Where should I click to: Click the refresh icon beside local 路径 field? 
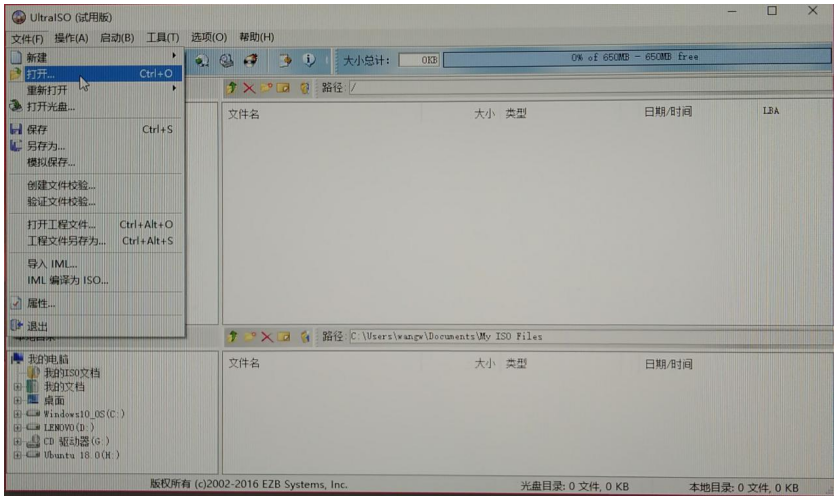(x=305, y=336)
